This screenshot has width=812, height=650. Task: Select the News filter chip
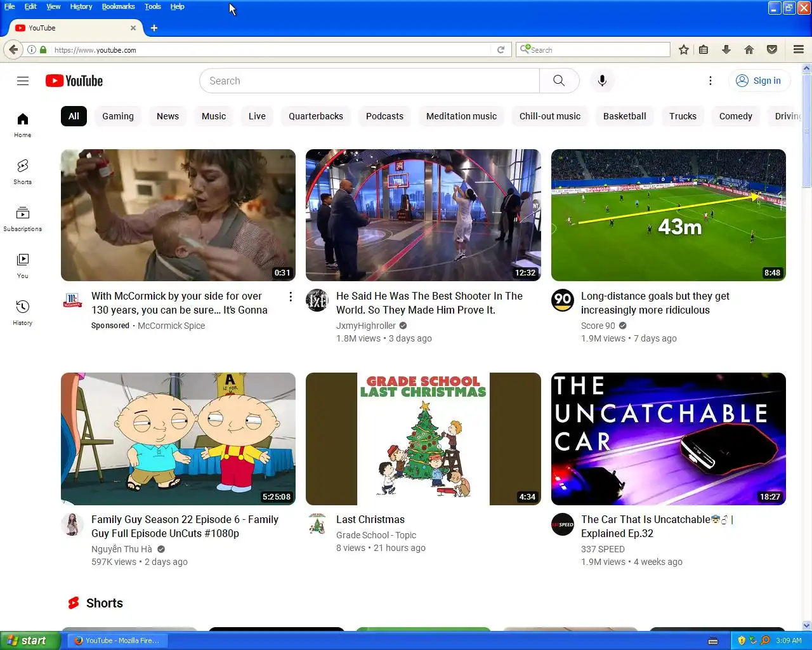point(167,116)
